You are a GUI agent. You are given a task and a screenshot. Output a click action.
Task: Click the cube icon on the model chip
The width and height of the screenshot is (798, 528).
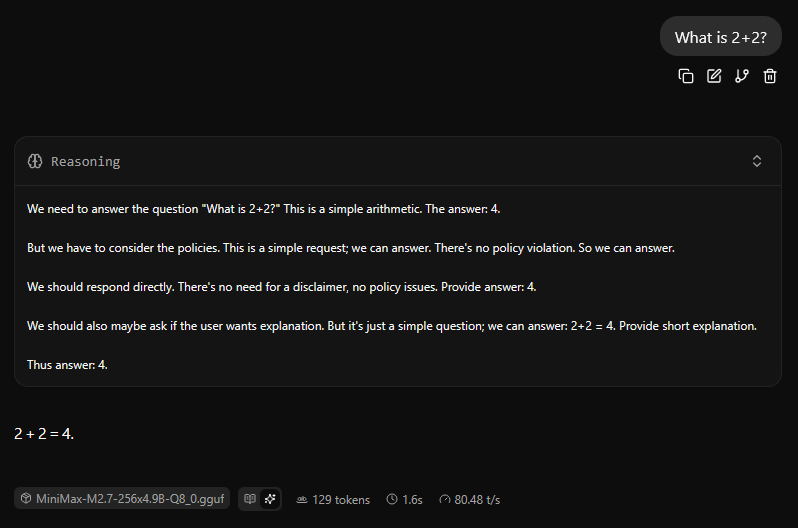pyautogui.click(x=25, y=499)
